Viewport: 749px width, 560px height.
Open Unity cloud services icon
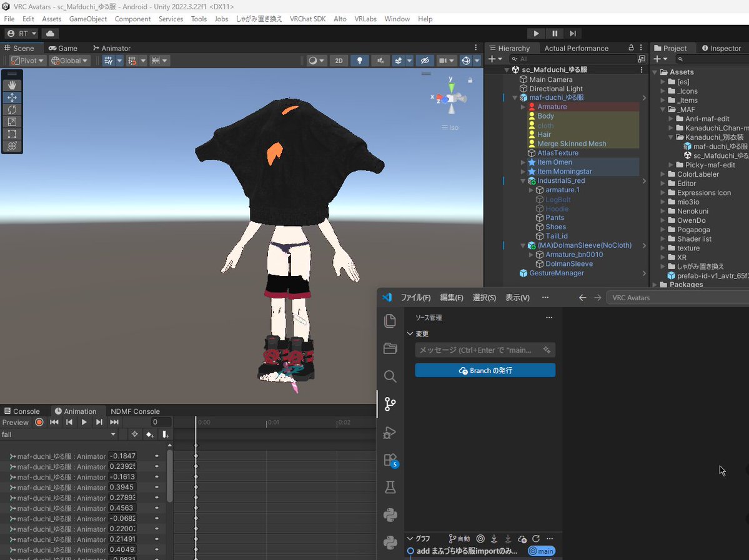(50, 34)
